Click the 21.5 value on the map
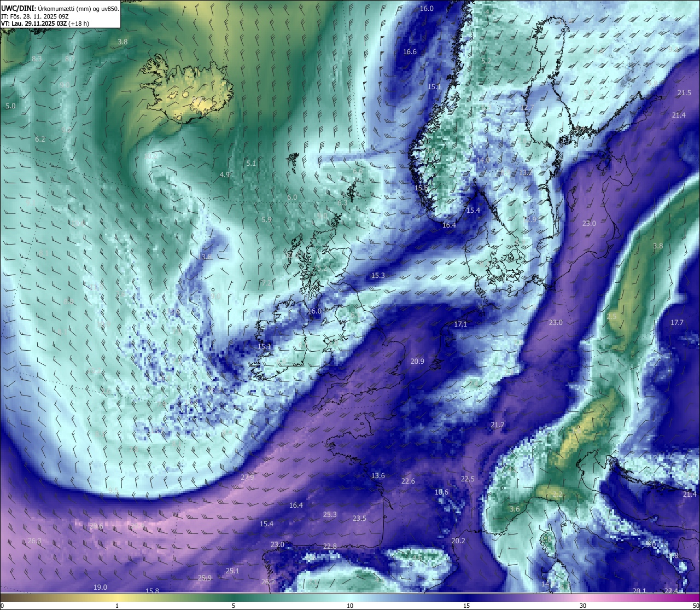This screenshot has width=700, height=610. [684, 93]
